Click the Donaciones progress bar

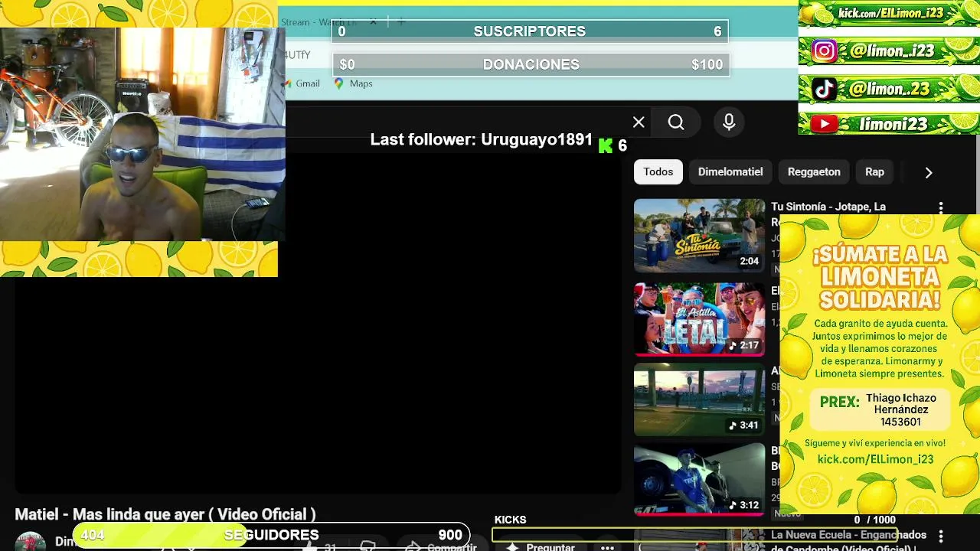pyautogui.click(x=531, y=65)
